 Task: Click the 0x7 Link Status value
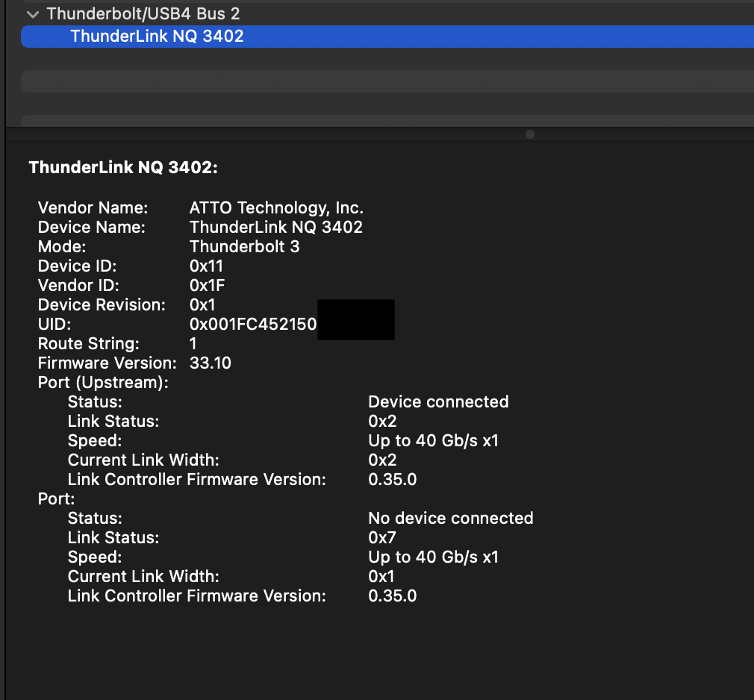click(x=381, y=537)
